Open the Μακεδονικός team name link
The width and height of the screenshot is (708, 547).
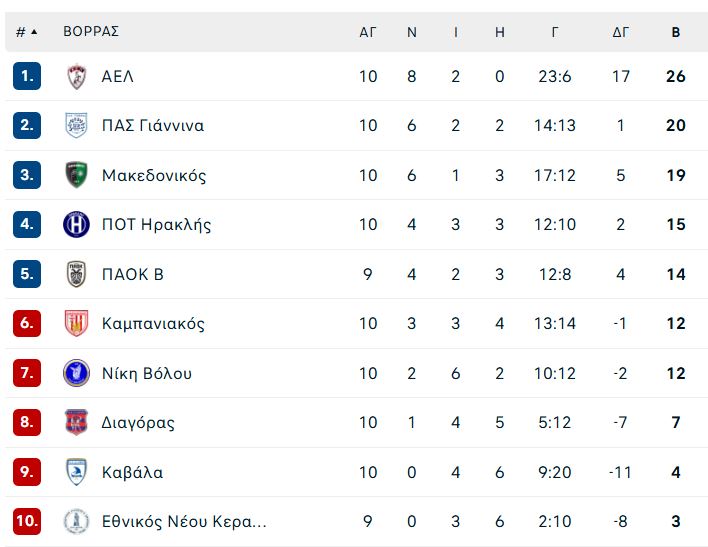point(154,175)
